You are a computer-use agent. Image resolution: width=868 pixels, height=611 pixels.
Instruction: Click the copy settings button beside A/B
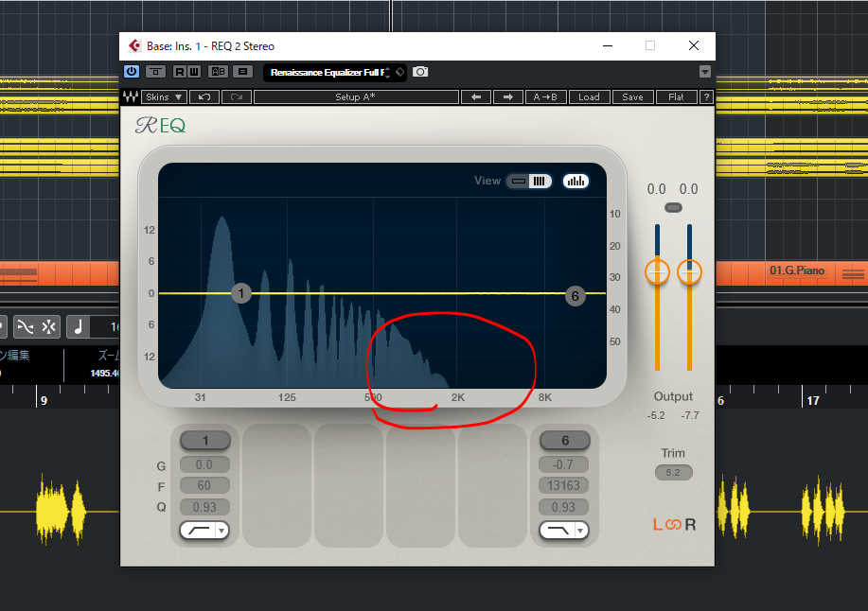coord(242,71)
